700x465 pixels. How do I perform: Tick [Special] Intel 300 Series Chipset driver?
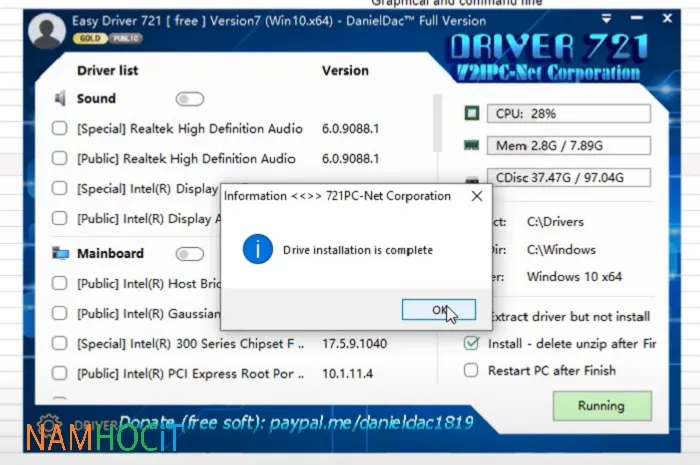click(60, 344)
